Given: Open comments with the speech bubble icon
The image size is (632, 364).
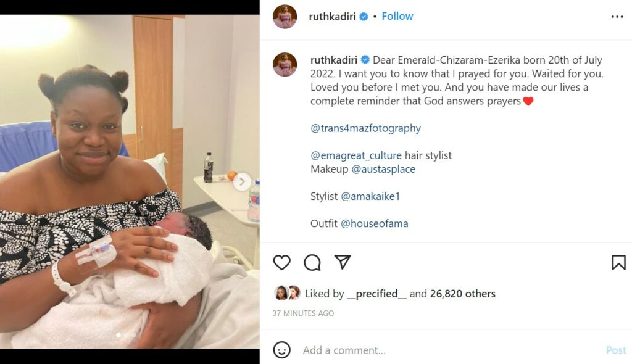Looking at the screenshot, I should click(x=312, y=262).
